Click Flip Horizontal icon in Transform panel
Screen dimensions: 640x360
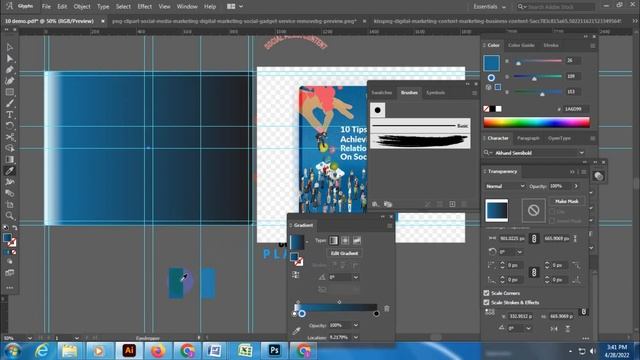coord(554,329)
